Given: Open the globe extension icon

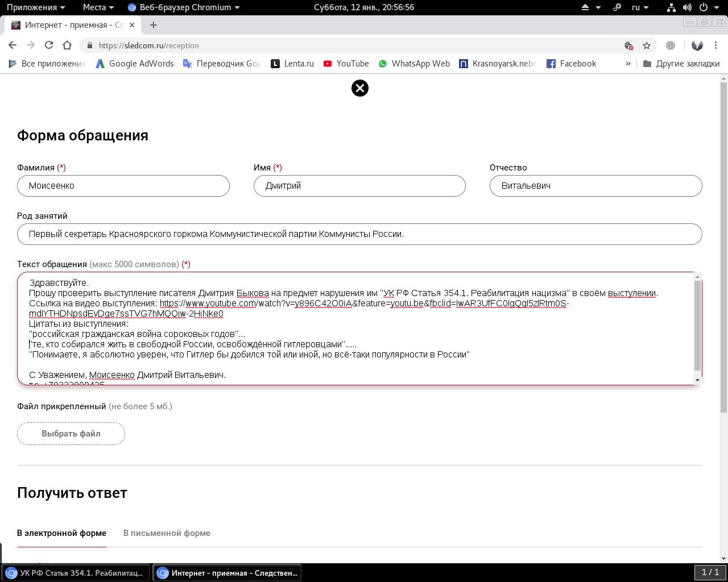Looking at the screenshot, I should point(671,45).
